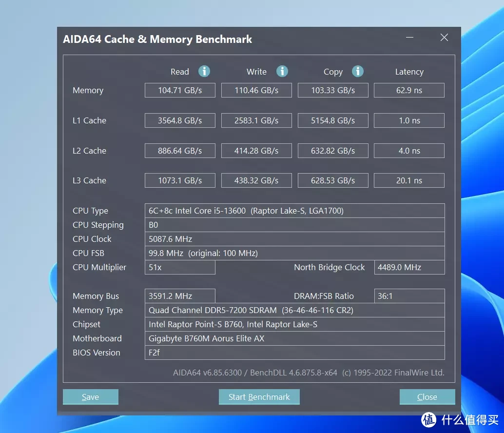Select L1 Cache Copy value 5154.8 GB/s
Screen dimensions: 504x433
pos(333,120)
